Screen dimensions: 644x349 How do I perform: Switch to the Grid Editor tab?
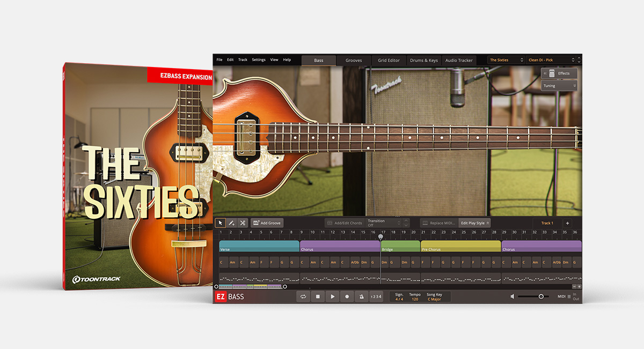click(389, 61)
